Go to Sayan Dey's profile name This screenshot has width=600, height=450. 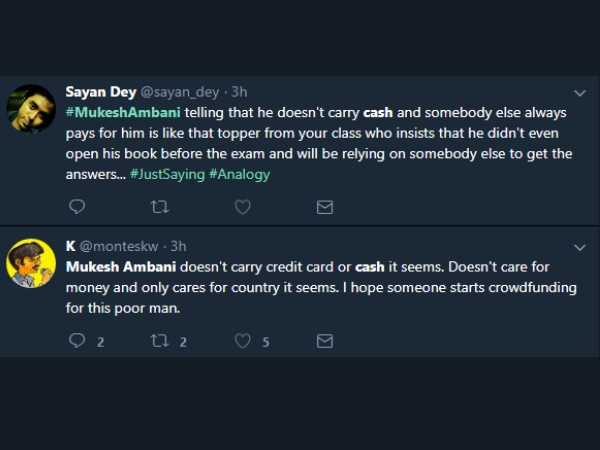(x=100, y=93)
